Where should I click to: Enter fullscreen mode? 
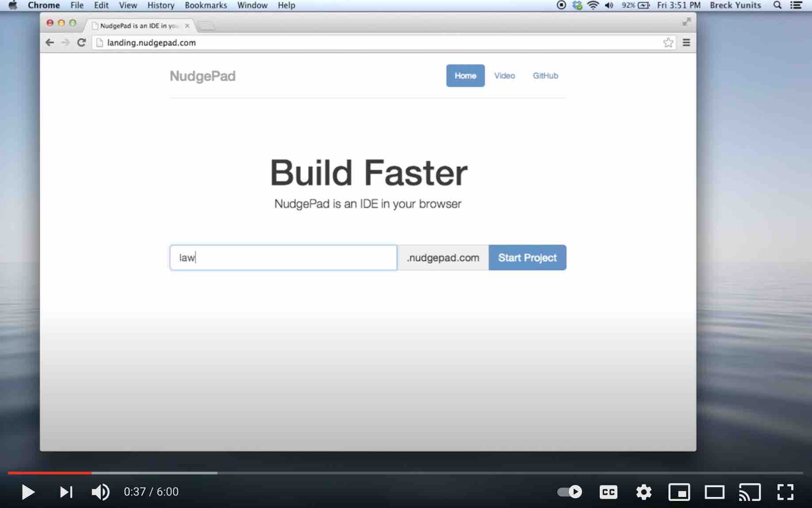785,492
